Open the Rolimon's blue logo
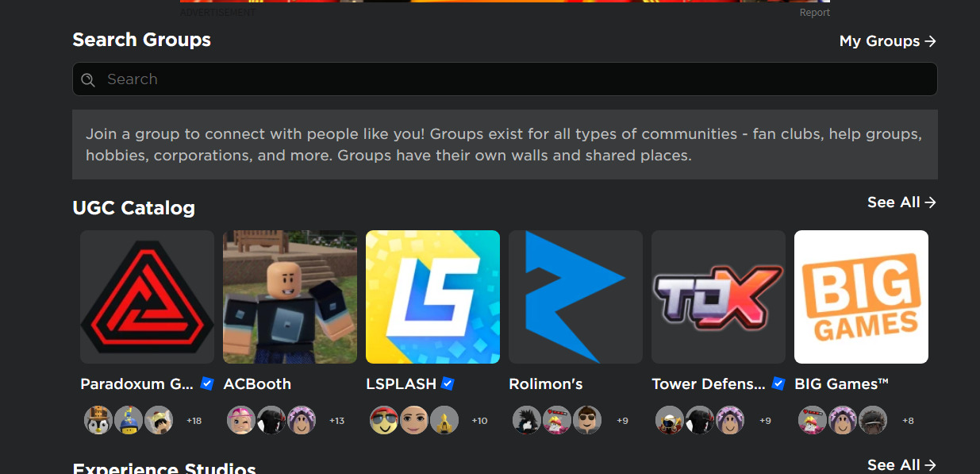980x474 pixels. tap(575, 297)
